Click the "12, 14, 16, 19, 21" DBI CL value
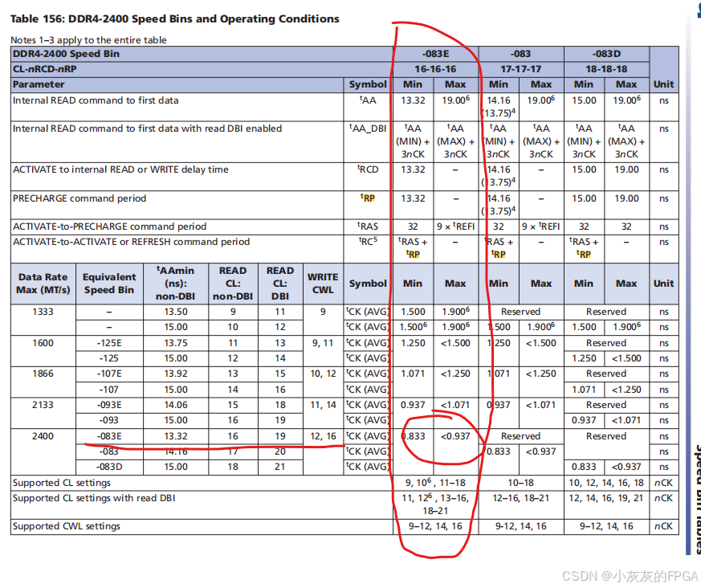This screenshot has height=588, width=701. tap(606, 498)
